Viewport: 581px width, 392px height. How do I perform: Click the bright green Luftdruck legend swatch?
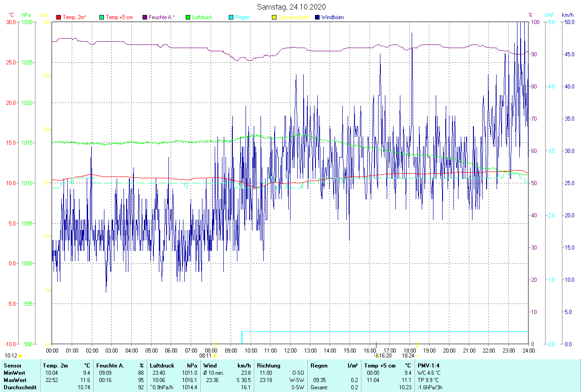pyautogui.click(x=187, y=17)
